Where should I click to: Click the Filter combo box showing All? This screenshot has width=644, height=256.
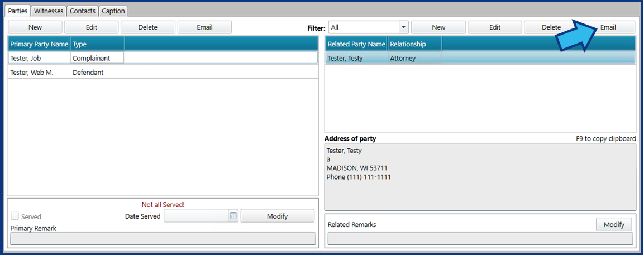[x=368, y=27]
